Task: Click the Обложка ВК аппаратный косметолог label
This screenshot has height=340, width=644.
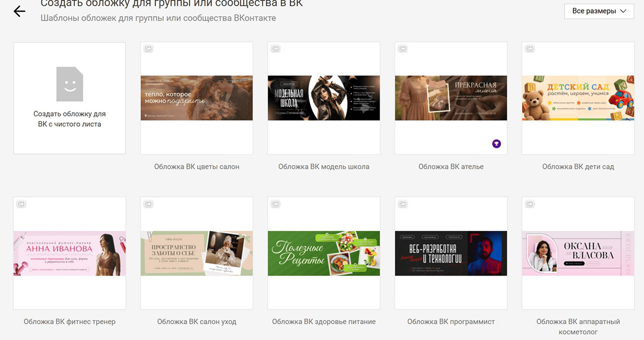Action: 578,327
